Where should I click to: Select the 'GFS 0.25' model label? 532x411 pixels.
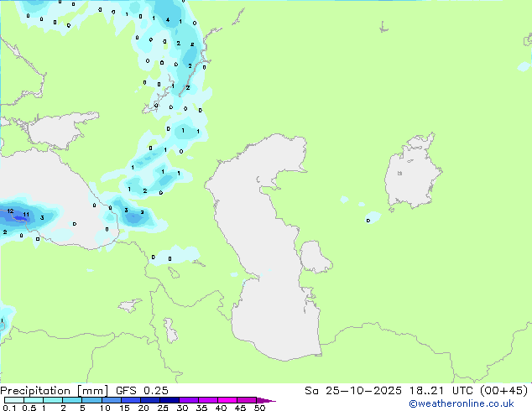(x=142, y=391)
